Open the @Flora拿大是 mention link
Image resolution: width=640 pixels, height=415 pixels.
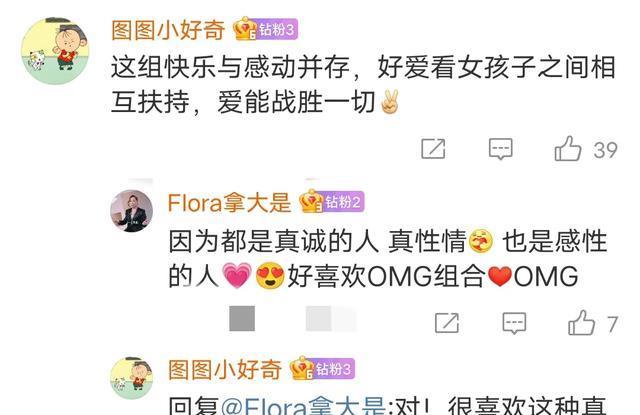coord(303,406)
